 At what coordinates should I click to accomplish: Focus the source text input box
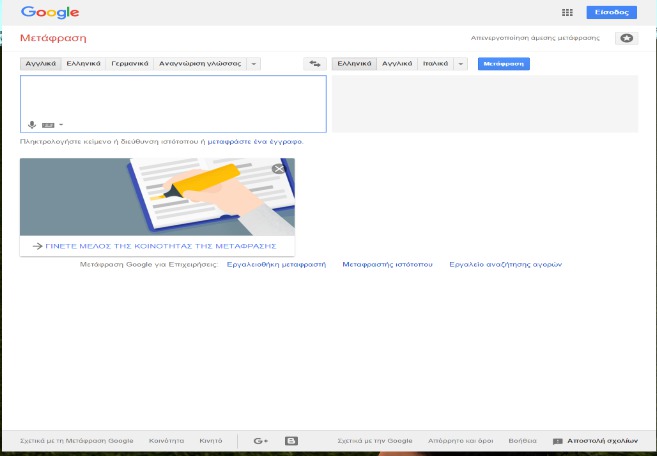pyautogui.click(x=173, y=104)
